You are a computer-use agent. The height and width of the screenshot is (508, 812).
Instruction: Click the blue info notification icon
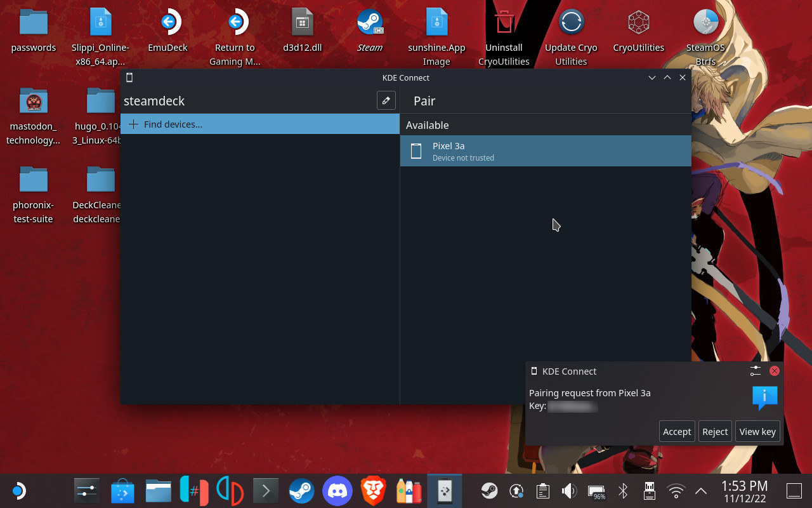click(764, 398)
